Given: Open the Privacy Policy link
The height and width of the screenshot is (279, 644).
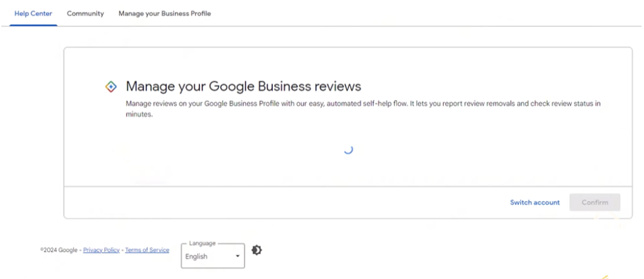Looking at the screenshot, I should [101, 250].
